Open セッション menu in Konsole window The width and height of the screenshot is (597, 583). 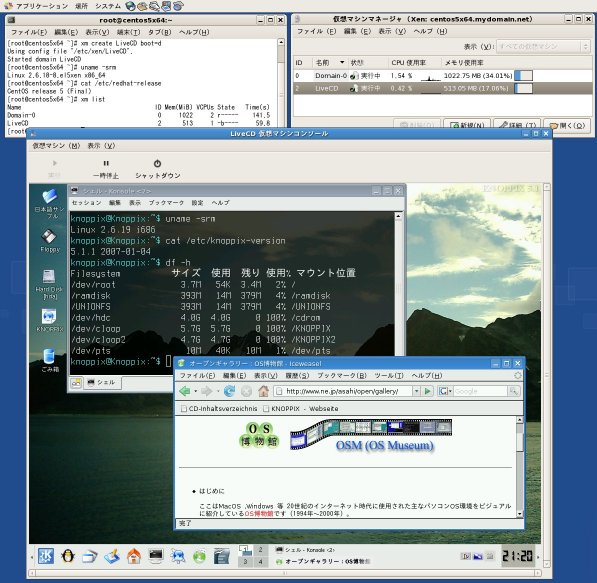86,203
